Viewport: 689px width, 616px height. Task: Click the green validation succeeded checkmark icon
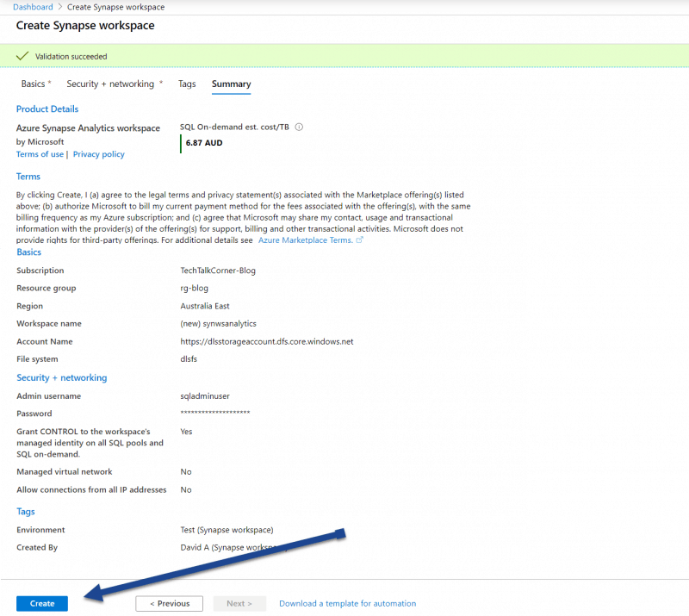[22, 55]
